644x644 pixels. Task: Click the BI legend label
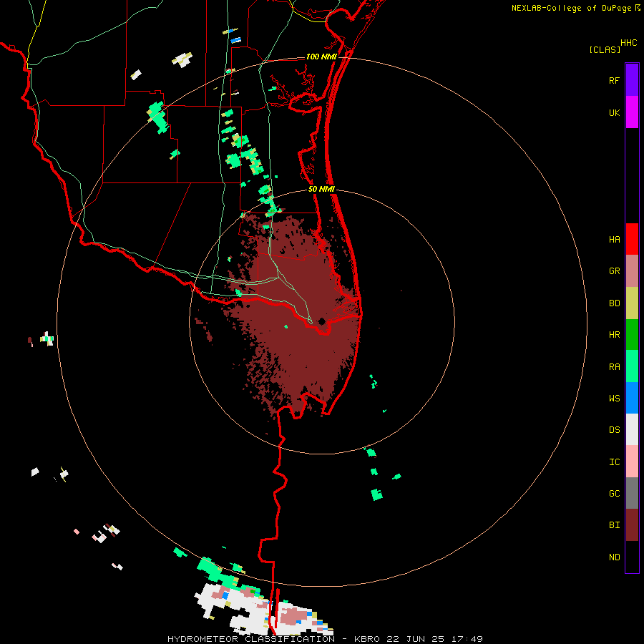pyautogui.click(x=614, y=525)
